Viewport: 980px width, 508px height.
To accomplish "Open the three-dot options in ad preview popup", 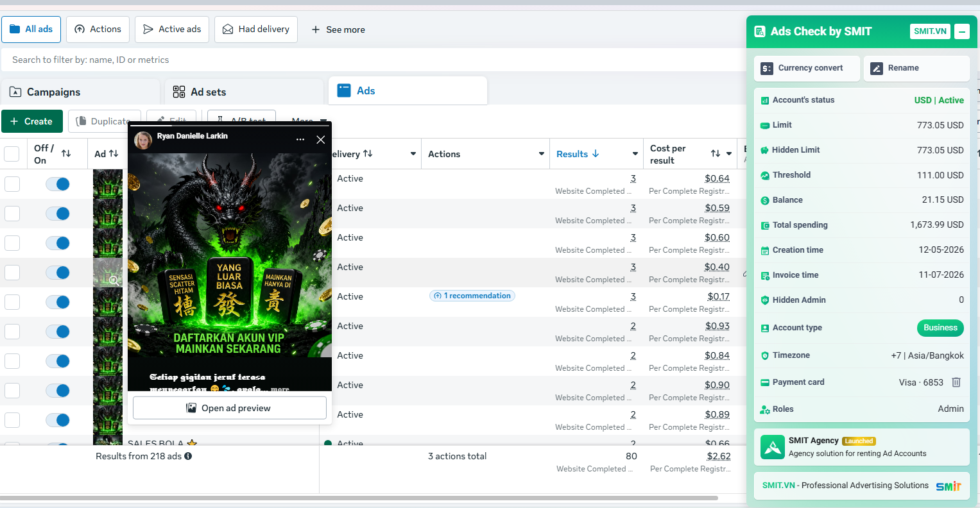I will pyautogui.click(x=300, y=139).
